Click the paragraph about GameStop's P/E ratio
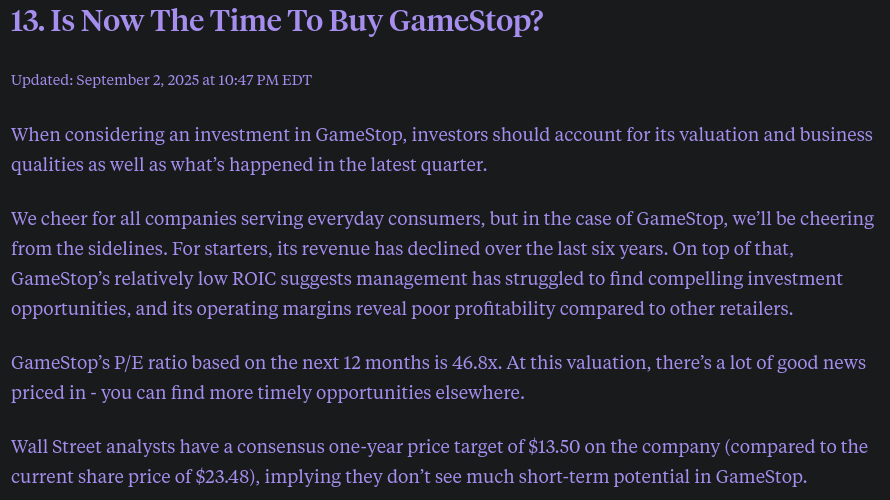The width and height of the screenshot is (890, 500). tap(438, 377)
